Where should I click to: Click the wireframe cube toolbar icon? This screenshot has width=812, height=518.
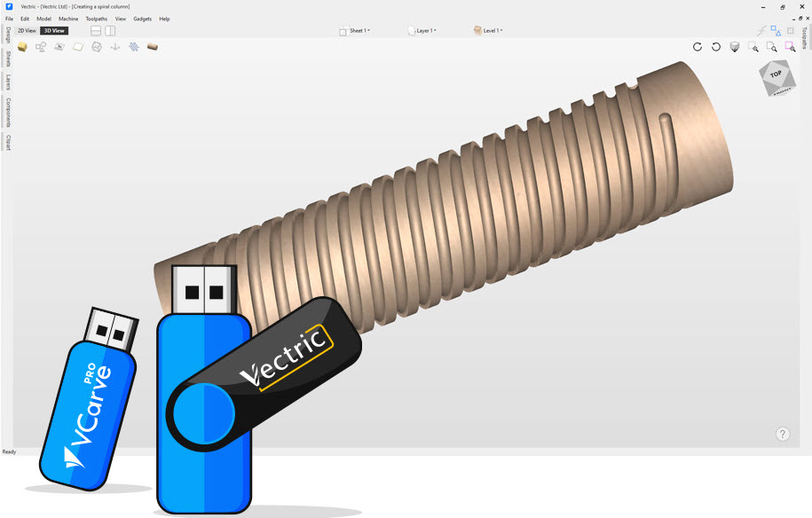pos(97,47)
